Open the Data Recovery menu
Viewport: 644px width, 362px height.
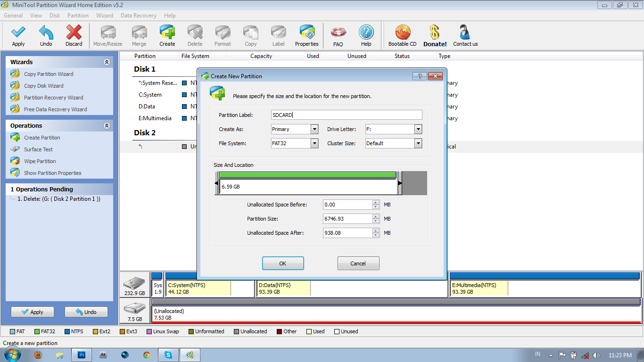139,16
